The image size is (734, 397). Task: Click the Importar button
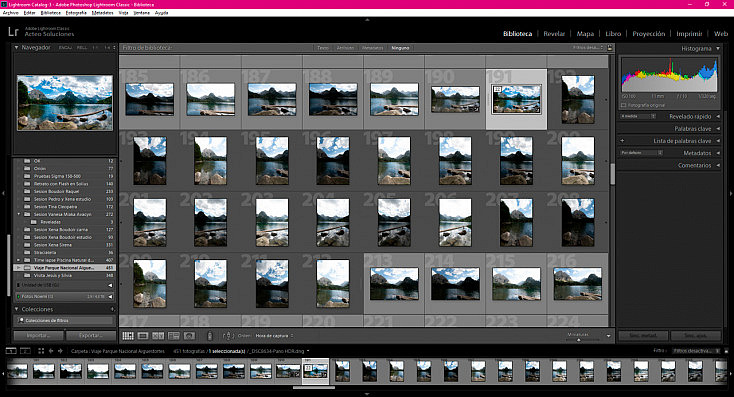point(38,336)
